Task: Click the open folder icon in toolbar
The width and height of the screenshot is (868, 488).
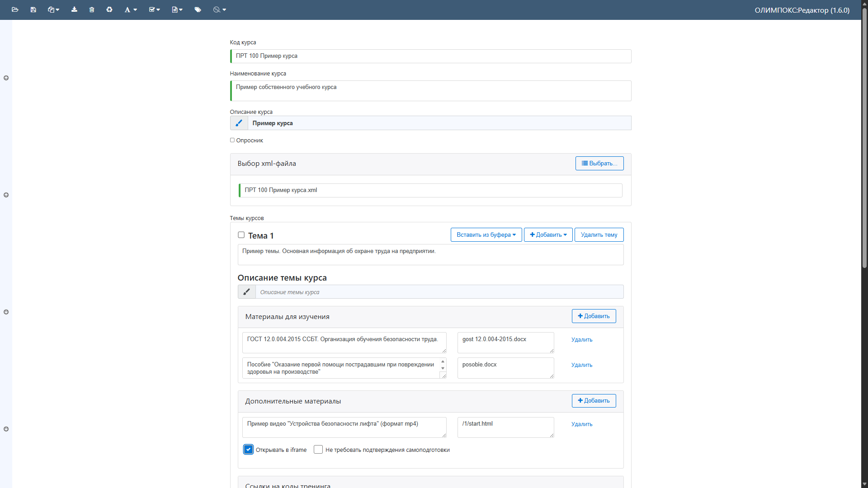Action: click(x=15, y=9)
